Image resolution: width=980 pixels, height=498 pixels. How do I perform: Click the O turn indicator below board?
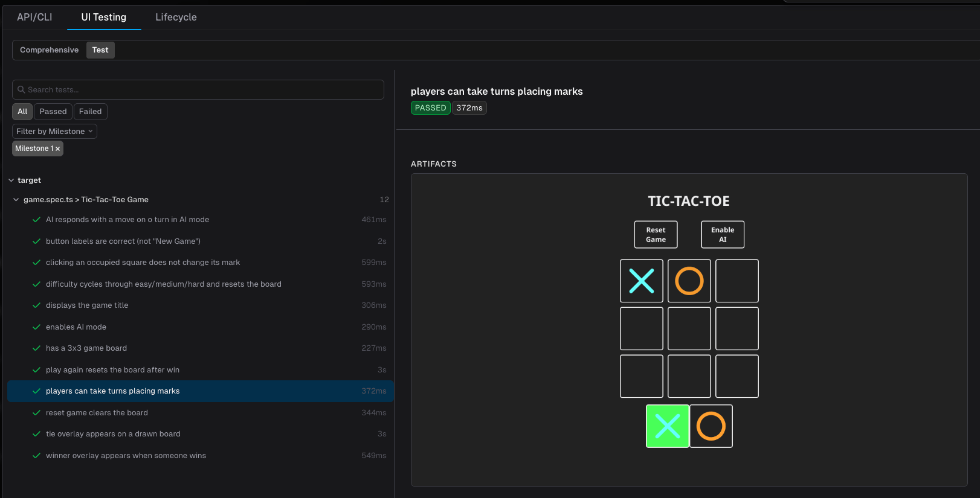[711, 426]
